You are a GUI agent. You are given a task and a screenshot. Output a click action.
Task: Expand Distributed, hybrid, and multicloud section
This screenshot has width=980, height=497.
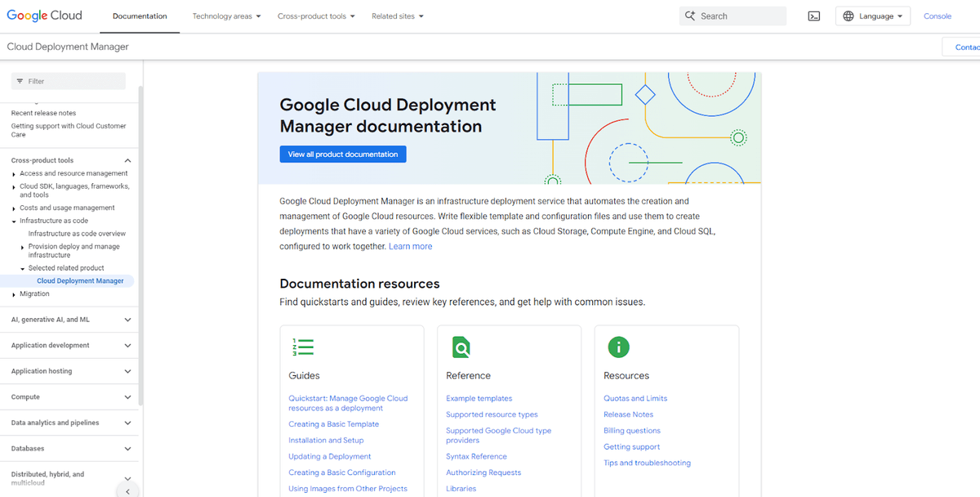click(x=127, y=479)
